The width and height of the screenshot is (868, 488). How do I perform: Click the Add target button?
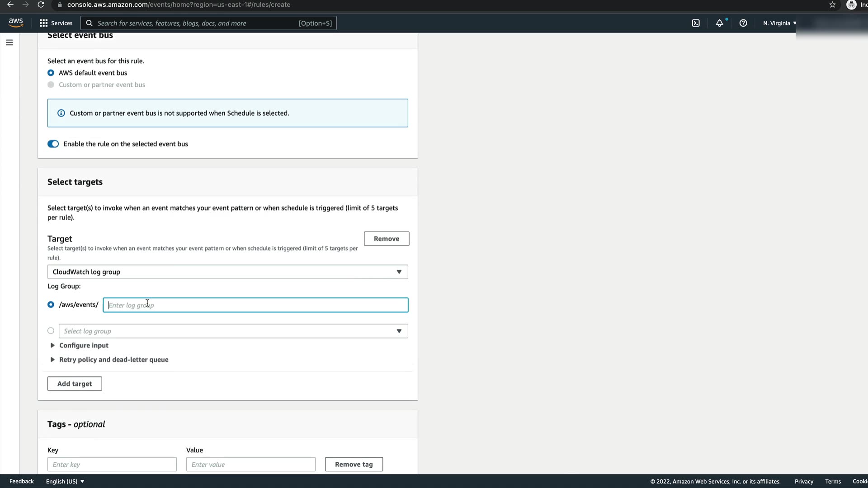75,384
